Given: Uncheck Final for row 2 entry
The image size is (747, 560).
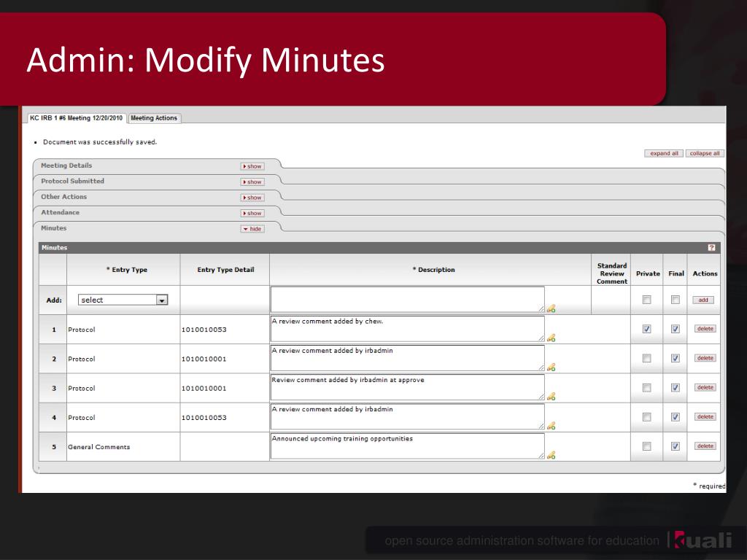Looking at the screenshot, I should (675, 358).
